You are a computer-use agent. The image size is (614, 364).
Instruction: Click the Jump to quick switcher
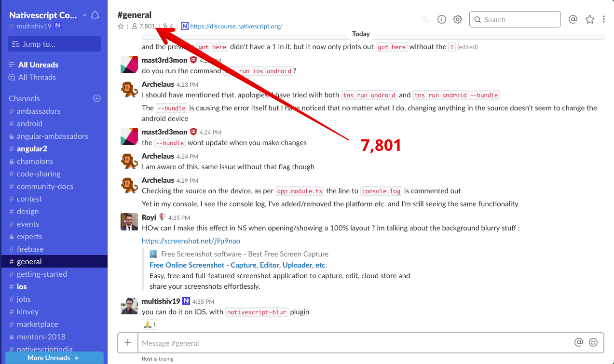tap(55, 44)
